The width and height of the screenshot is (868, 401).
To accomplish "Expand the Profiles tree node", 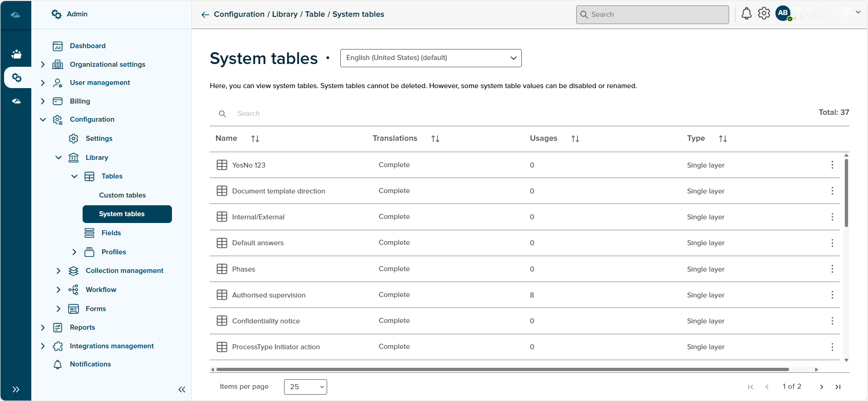I will (x=74, y=252).
